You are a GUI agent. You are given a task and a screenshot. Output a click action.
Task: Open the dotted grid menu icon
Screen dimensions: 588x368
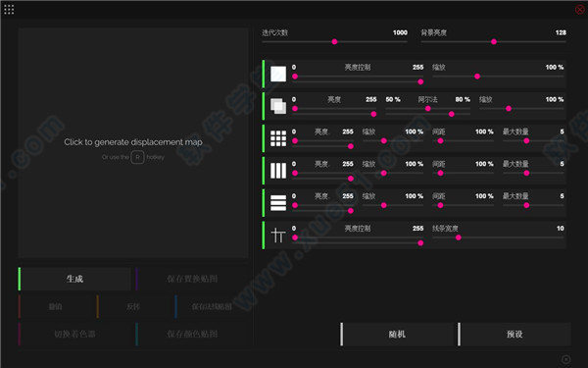(9, 10)
